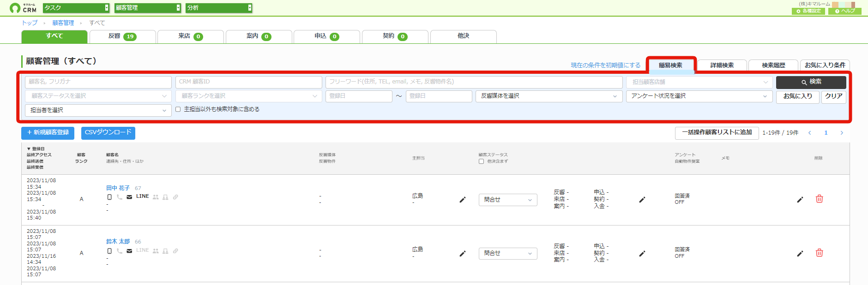Edit progress dates pencil for 鈴木 太郎
The width and height of the screenshot is (868, 285).
point(642,254)
